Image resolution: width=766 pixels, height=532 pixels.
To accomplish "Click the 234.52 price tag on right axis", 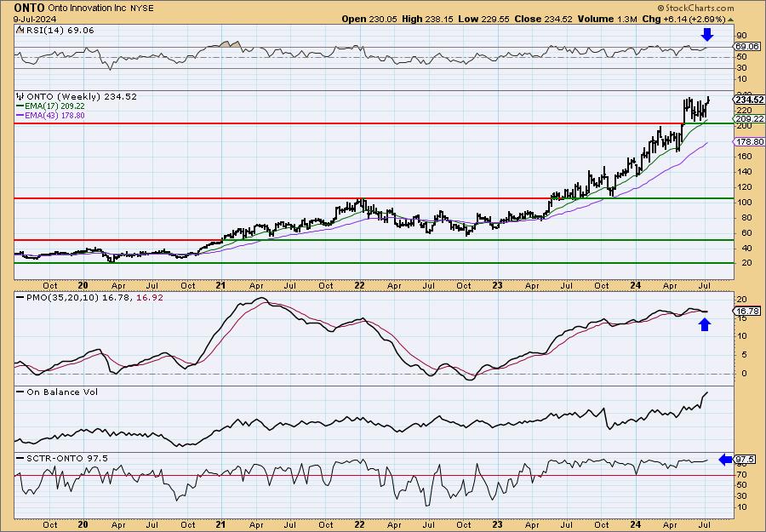I will (x=749, y=100).
